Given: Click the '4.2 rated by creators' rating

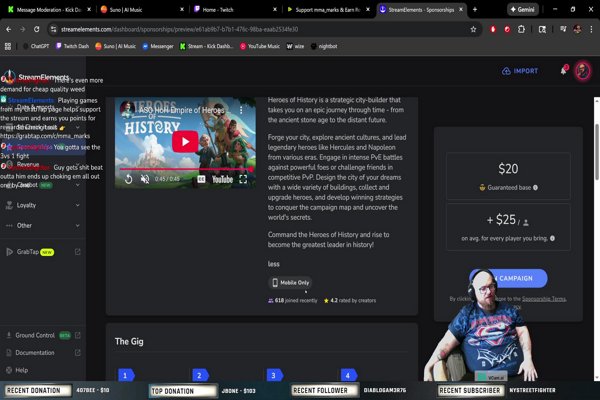Looking at the screenshot, I should click(x=350, y=300).
